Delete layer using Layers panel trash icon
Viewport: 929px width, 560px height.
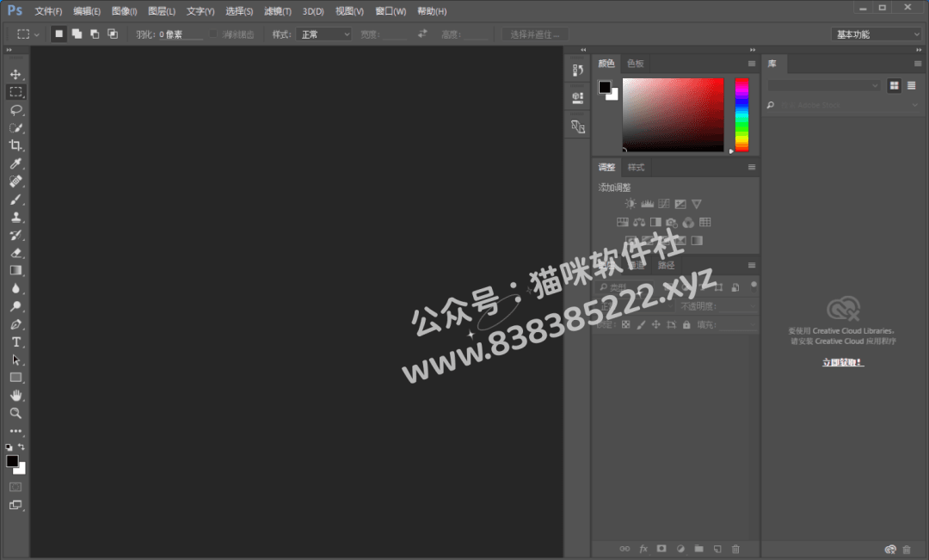735,550
